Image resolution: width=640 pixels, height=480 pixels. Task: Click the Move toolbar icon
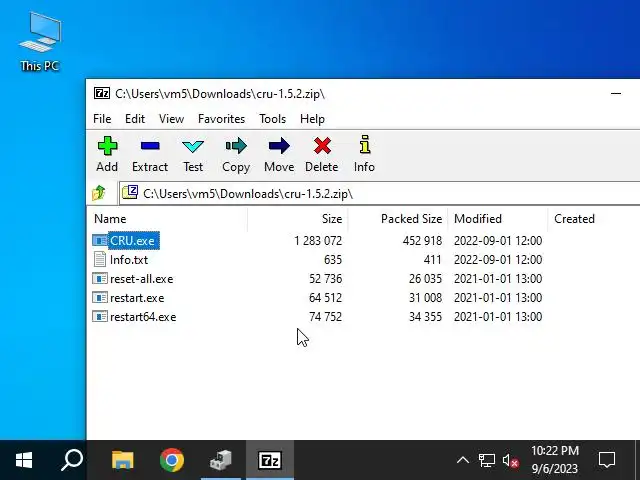(279, 155)
